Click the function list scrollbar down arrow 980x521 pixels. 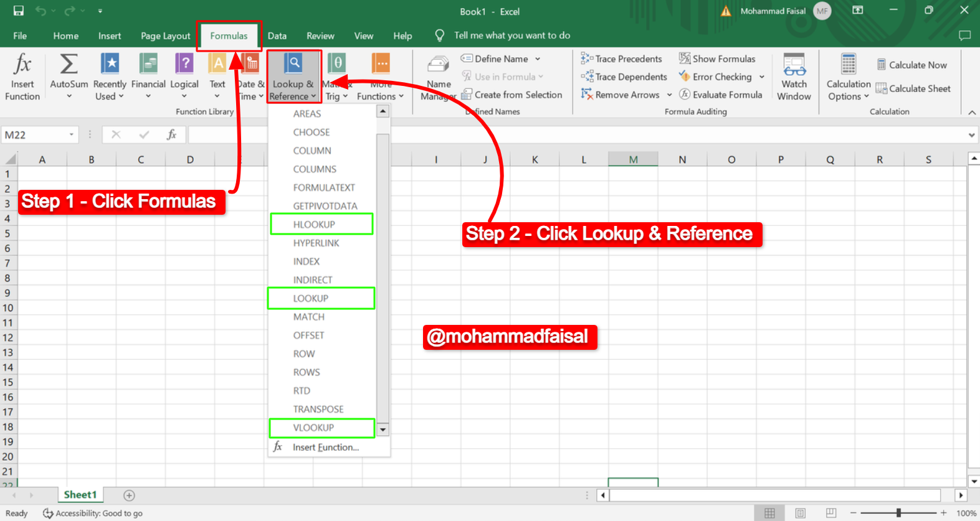pyautogui.click(x=383, y=429)
